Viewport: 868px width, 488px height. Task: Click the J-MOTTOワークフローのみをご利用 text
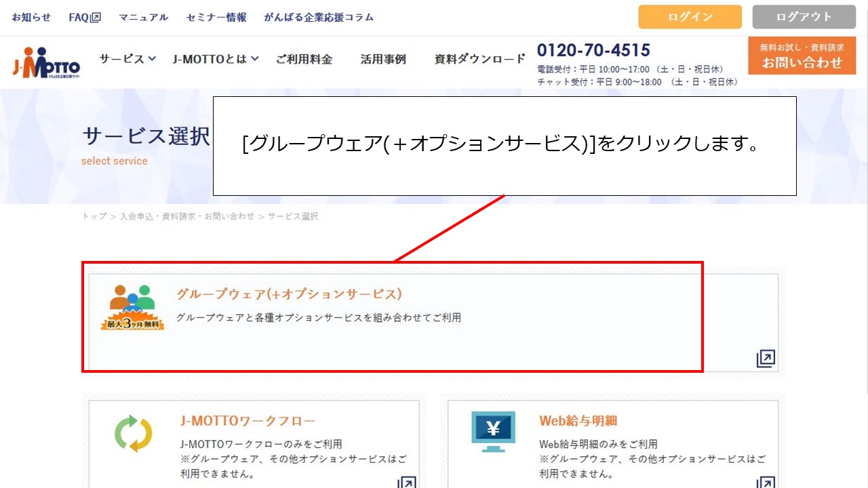[x=261, y=445]
